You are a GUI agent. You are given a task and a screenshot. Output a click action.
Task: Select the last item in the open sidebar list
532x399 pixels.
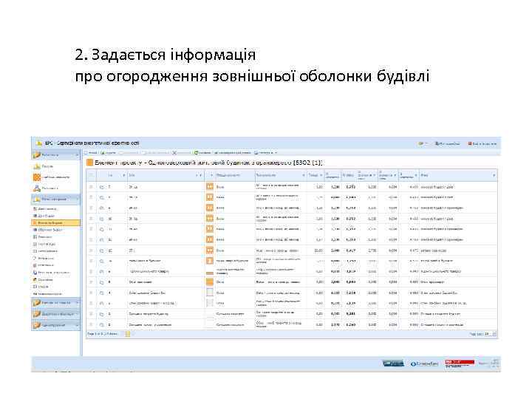coord(47,294)
